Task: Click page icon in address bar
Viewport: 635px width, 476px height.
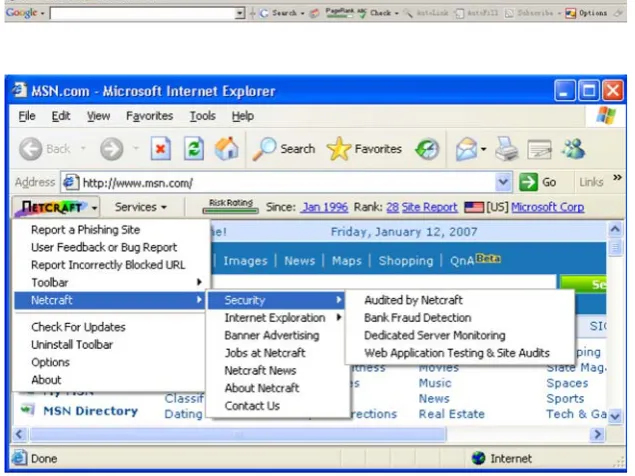Action: [70, 182]
